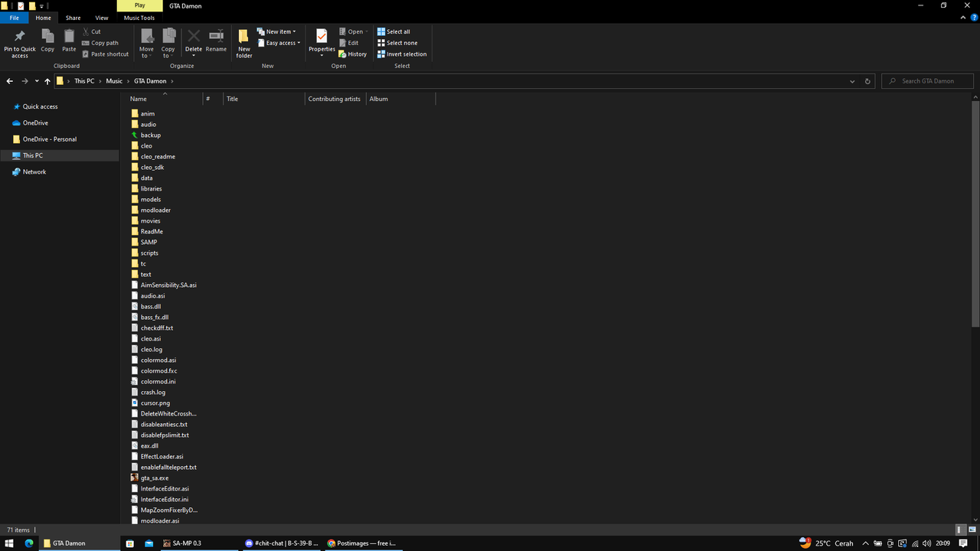Click Music in the address breadcrumb
The image size is (980, 551).
[x=114, y=81]
